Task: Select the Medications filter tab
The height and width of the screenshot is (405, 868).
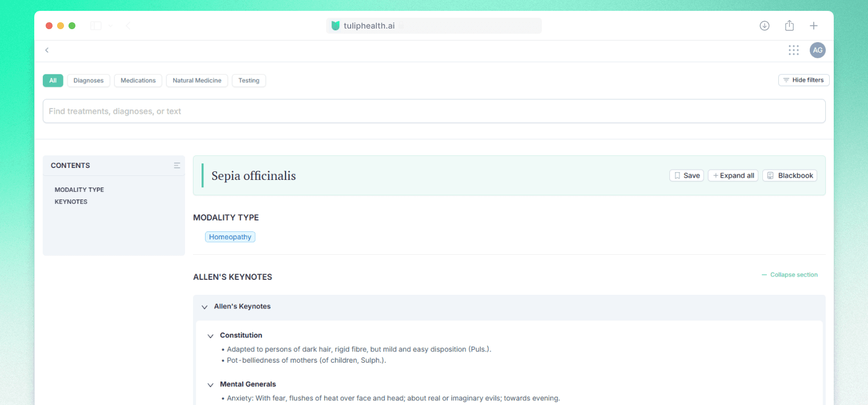Action: pos(138,81)
